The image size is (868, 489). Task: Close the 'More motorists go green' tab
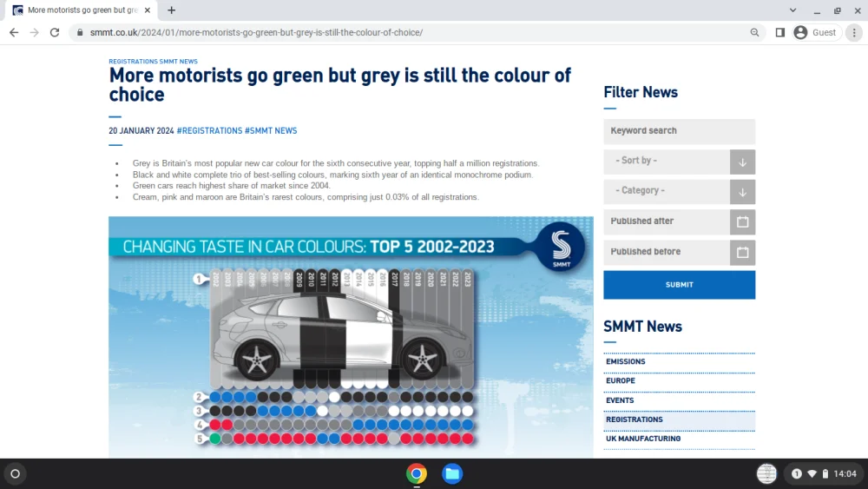click(148, 10)
